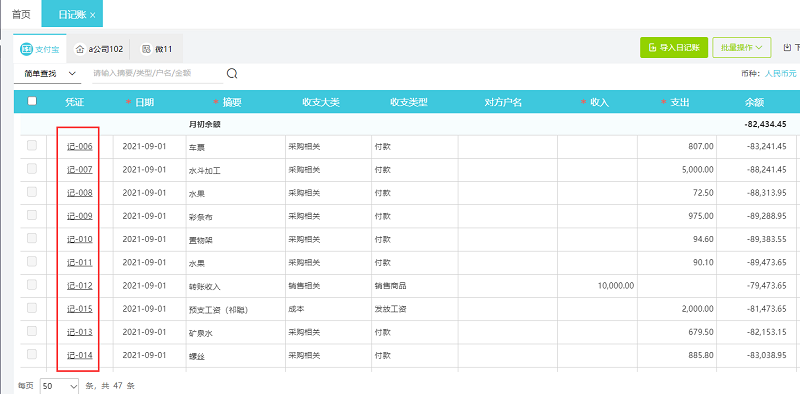Switch to the 首页 tab

point(21,14)
